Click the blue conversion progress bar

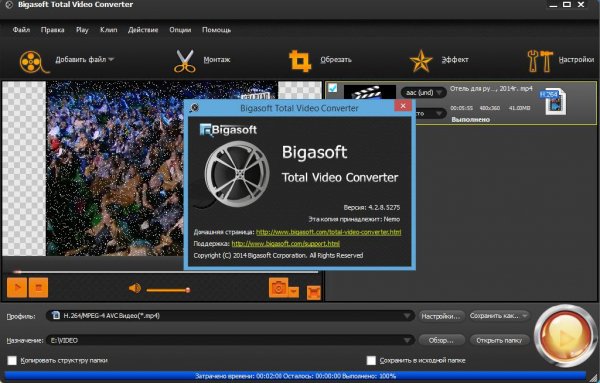click(x=295, y=376)
